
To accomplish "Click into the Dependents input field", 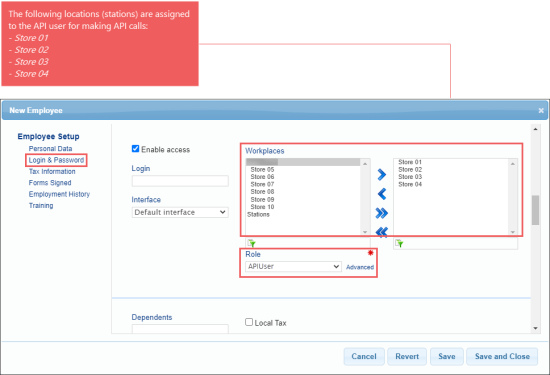I will 180,329.
